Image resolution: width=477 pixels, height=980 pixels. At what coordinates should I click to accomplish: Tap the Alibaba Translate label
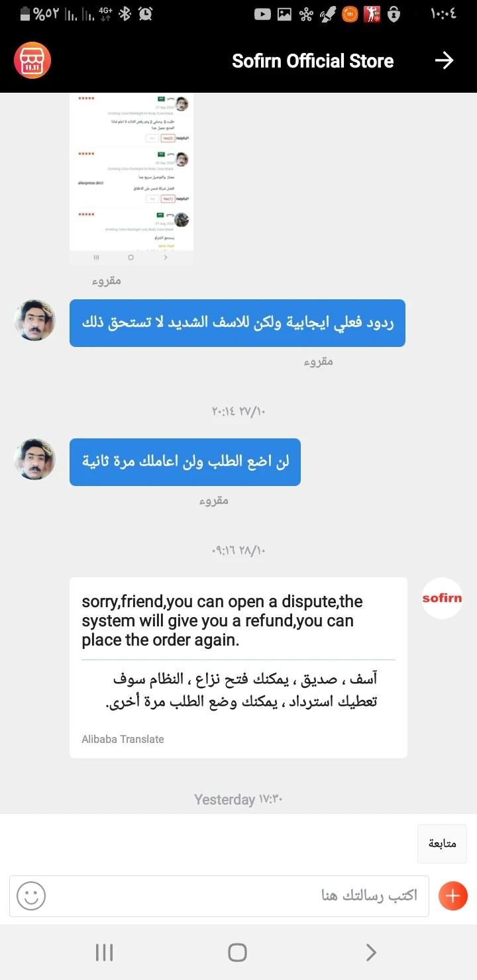point(123,739)
